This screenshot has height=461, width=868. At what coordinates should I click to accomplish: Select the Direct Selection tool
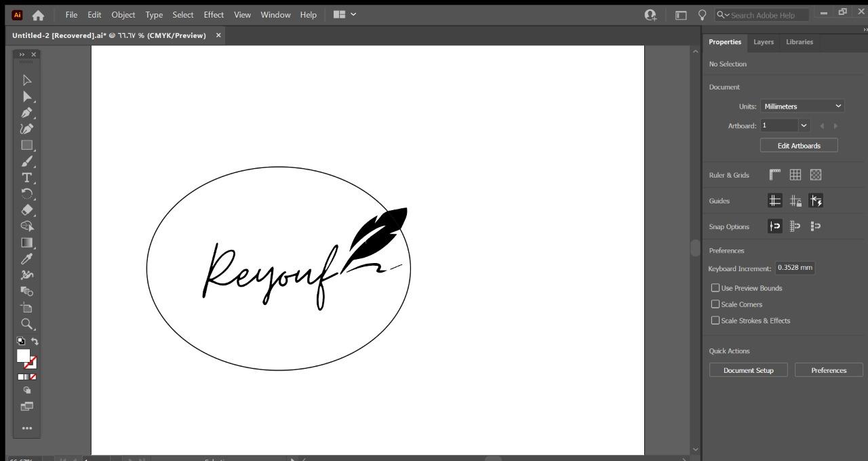[x=27, y=96]
